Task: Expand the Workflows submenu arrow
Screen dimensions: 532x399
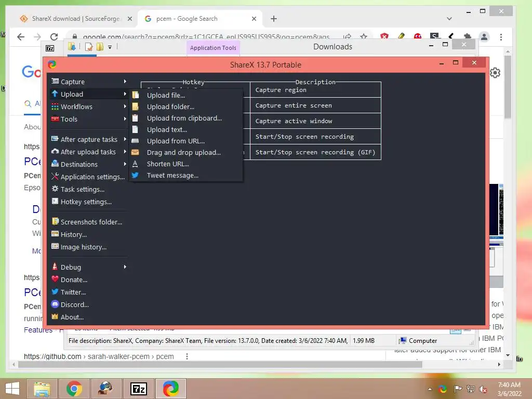Action: click(125, 107)
